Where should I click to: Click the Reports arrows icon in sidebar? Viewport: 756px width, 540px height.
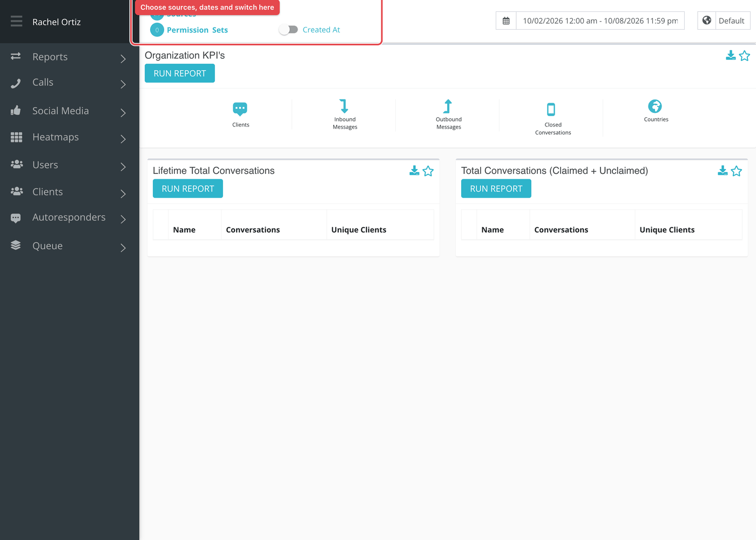[x=16, y=56]
